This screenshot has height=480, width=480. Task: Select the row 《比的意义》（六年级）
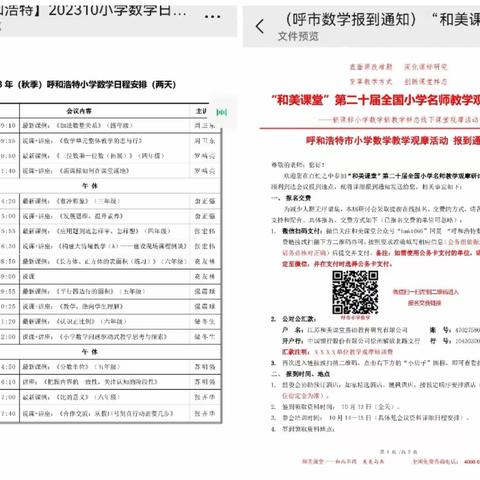[110, 397]
